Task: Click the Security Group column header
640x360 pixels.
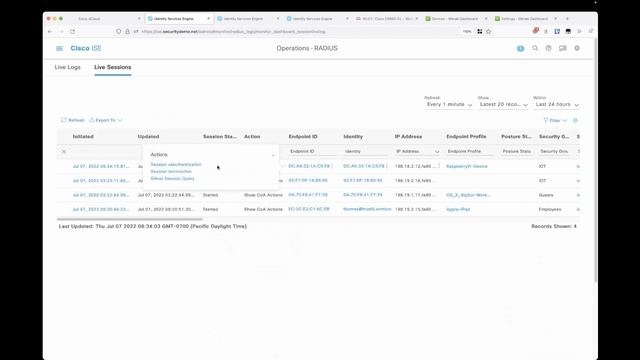Action: (554, 137)
